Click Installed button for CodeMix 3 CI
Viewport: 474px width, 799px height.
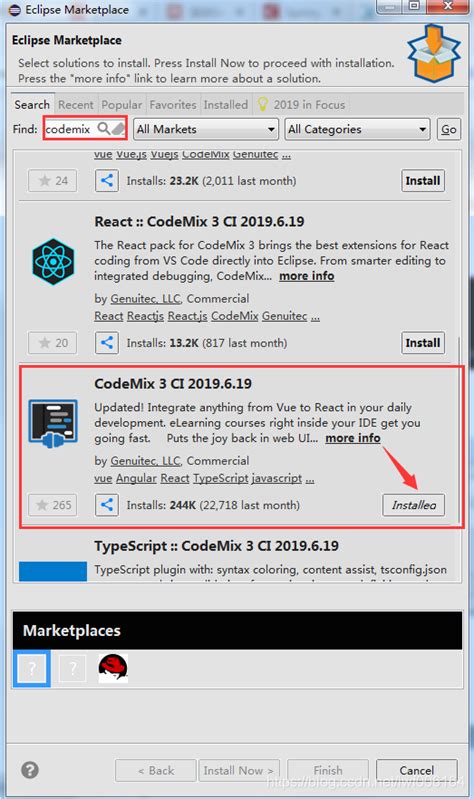click(413, 505)
